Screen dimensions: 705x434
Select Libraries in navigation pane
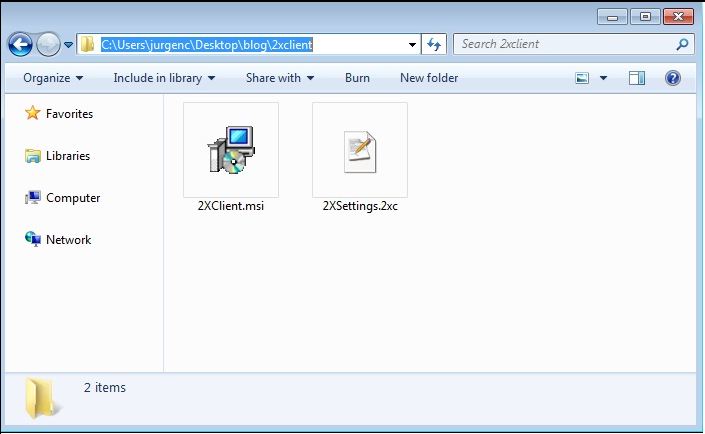tap(68, 156)
